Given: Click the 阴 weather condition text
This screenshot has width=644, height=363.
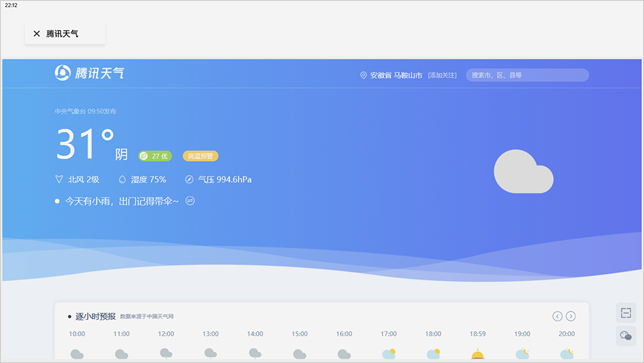Looking at the screenshot, I should pyautogui.click(x=121, y=155).
